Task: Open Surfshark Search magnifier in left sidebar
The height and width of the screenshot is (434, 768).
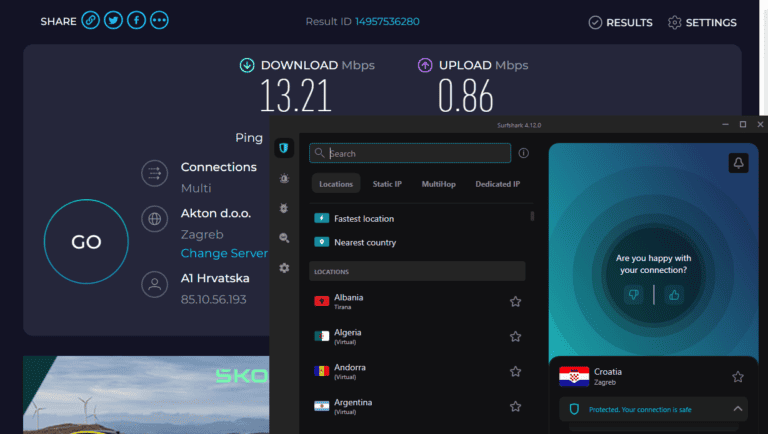Action: point(284,238)
